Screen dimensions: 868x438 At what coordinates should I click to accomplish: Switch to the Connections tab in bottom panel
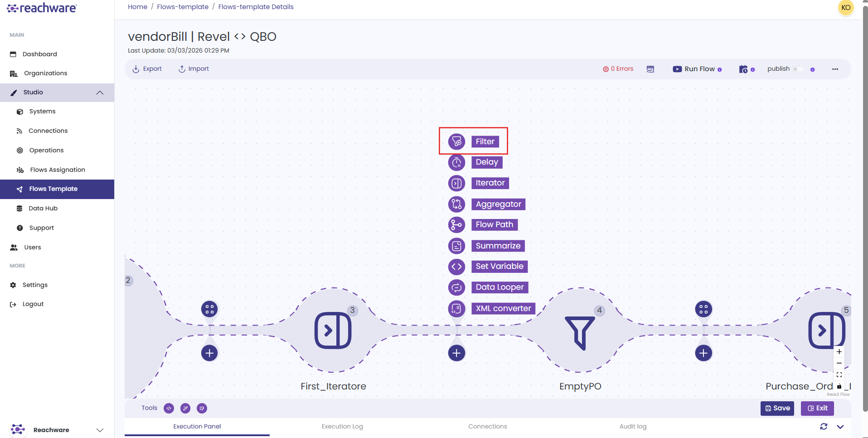click(x=487, y=426)
